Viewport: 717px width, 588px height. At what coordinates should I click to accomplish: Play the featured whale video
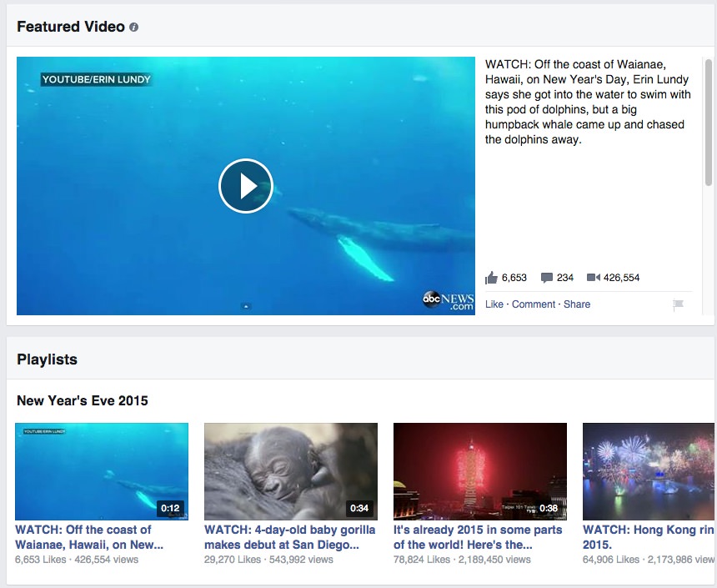coord(246,186)
